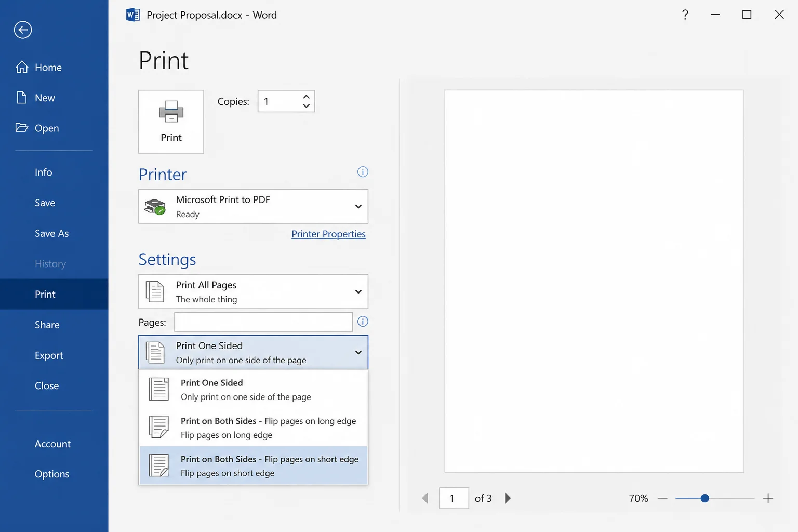The height and width of the screenshot is (532, 798).
Task: Go to previous page in preview
Action: click(x=425, y=498)
